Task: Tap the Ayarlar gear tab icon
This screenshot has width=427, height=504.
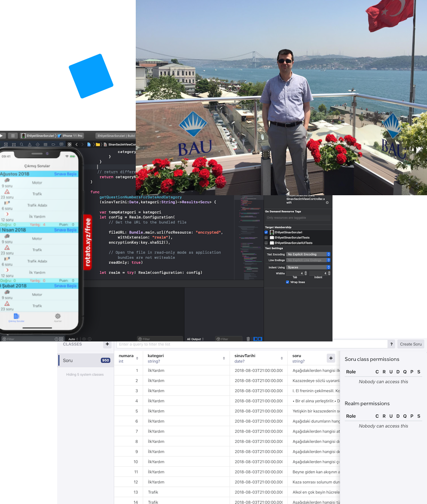Action: click(x=58, y=317)
